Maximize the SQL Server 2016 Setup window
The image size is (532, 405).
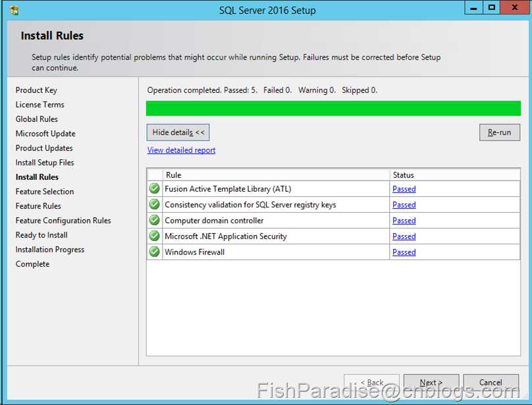pyautogui.click(x=491, y=7)
